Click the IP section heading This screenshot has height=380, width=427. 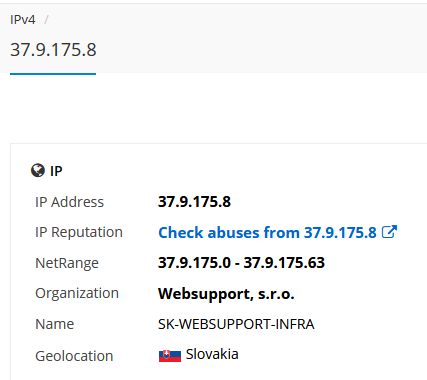coord(56,171)
